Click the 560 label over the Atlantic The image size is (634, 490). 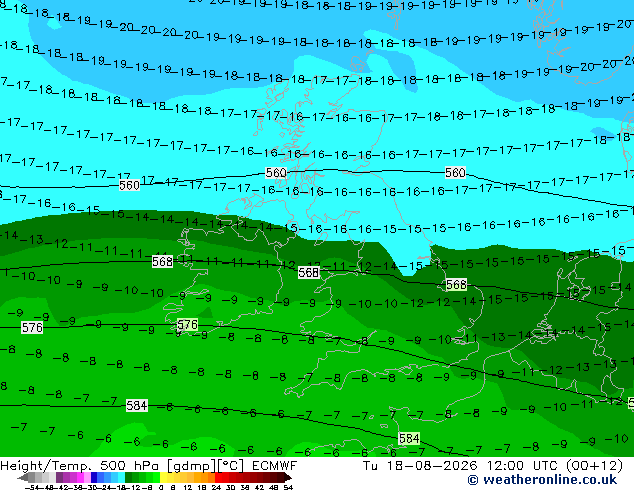tap(129, 186)
